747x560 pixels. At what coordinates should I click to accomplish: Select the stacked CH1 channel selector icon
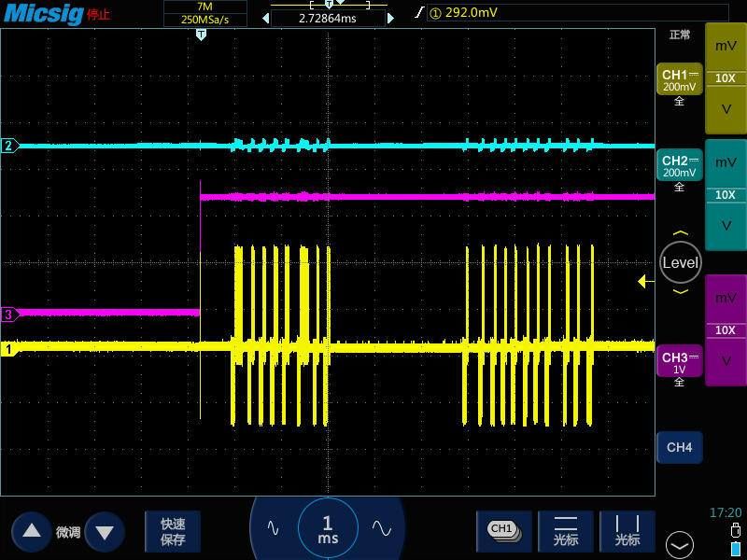coord(503,530)
